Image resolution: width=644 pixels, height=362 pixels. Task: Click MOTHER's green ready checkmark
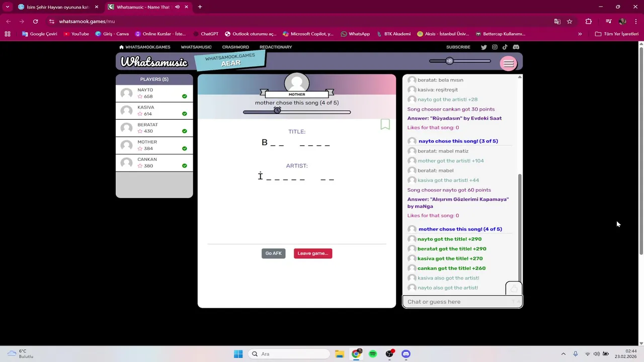[x=185, y=148]
